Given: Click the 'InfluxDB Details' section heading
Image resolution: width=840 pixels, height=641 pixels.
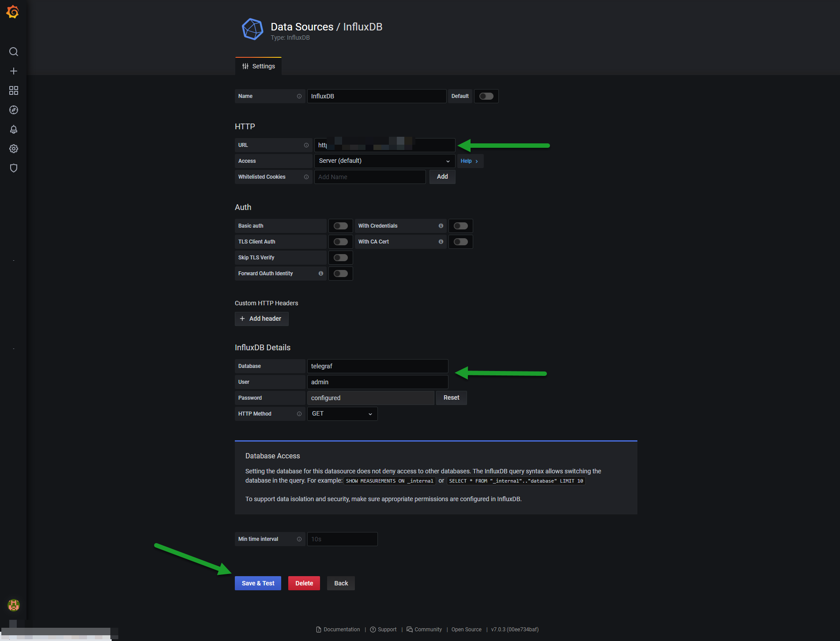Looking at the screenshot, I should (263, 348).
